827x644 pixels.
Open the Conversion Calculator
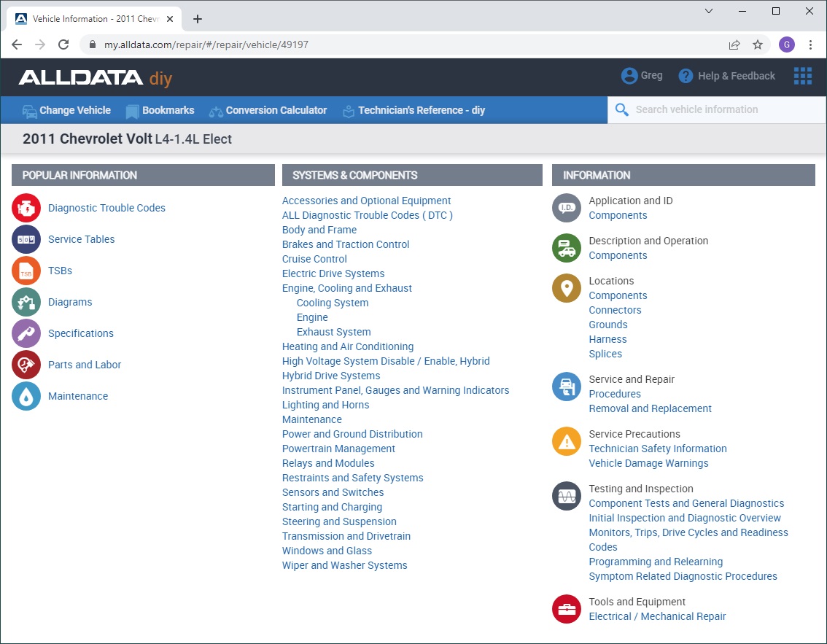[x=268, y=110]
